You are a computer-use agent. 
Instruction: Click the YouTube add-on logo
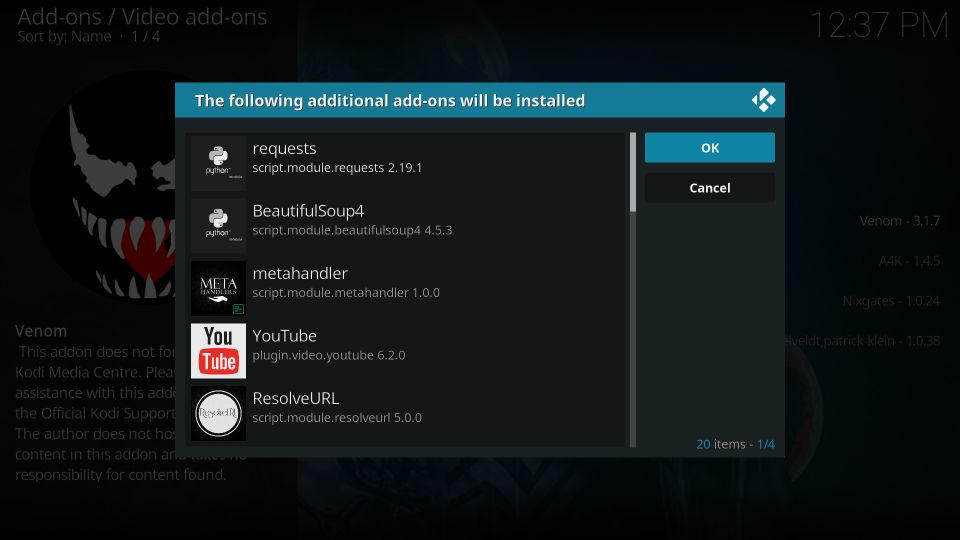pyautogui.click(x=218, y=351)
